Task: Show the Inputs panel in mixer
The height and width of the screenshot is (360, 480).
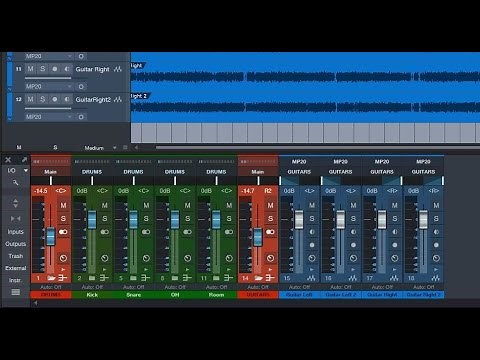Action: point(15,232)
